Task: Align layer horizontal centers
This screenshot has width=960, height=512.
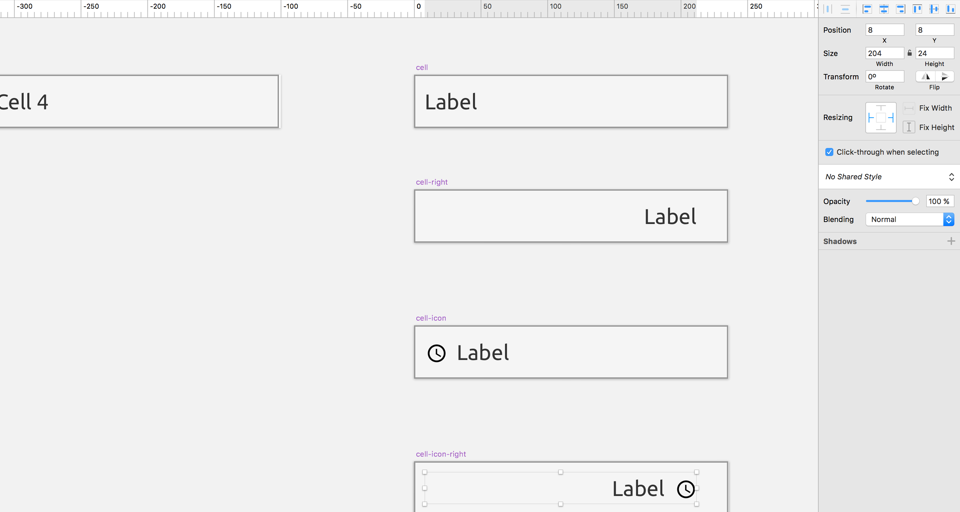Action: tap(884, 9)
